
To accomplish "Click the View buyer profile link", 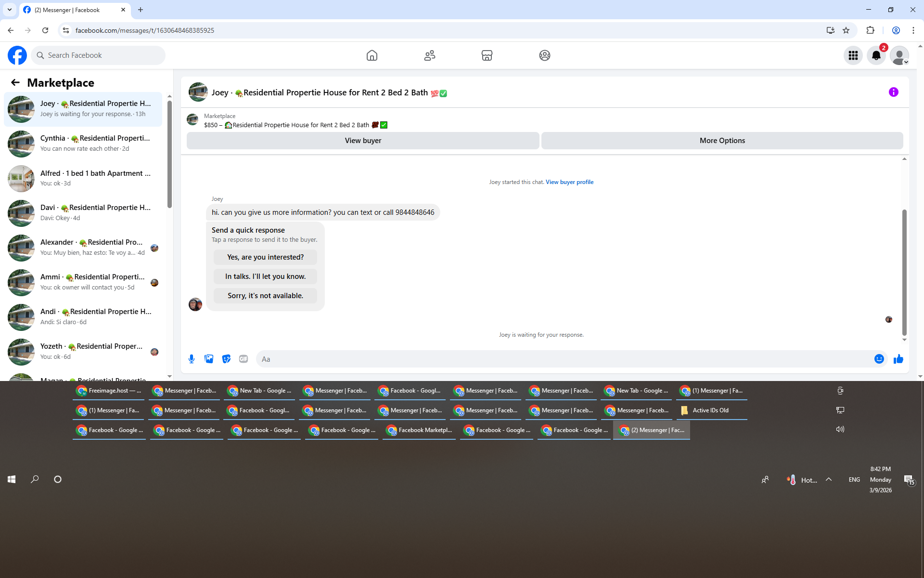I will click(x=569, y=182).
